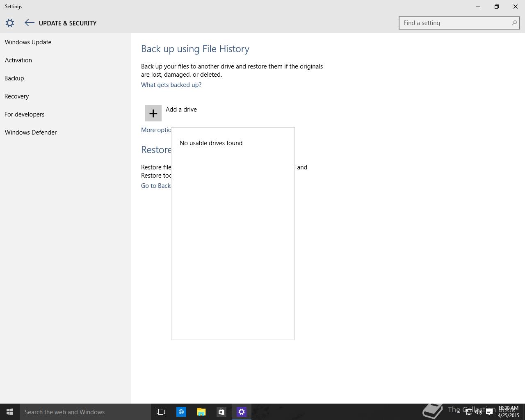Go back using the left arrow
This screenshot has height=420, width=525.
coord(29,23)
